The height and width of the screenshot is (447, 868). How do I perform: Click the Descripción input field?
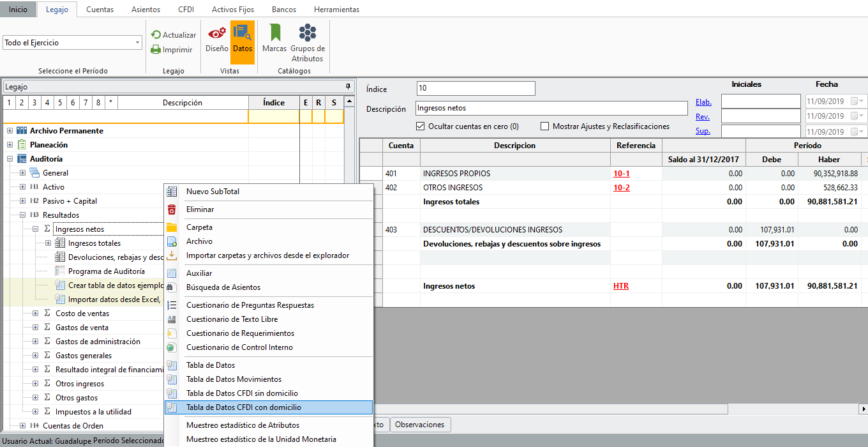[551, 109]
